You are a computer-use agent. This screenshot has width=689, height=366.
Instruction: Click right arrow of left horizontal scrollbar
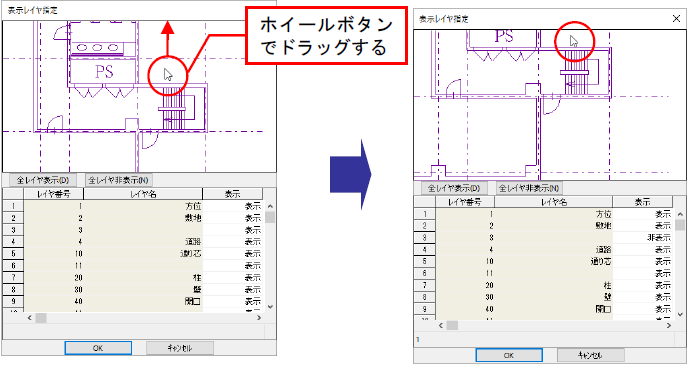(259, 318)
